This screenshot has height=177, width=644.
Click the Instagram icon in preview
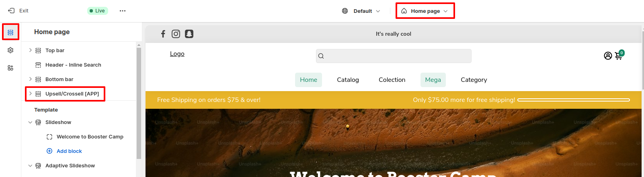[176, 34]
